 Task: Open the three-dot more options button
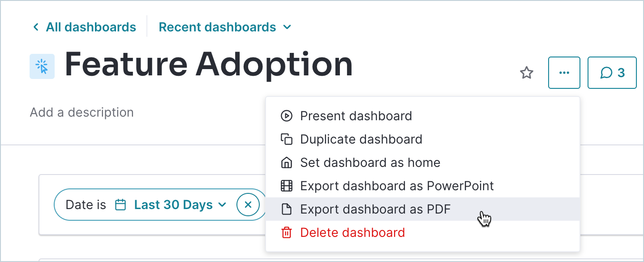tap(564, 73)
